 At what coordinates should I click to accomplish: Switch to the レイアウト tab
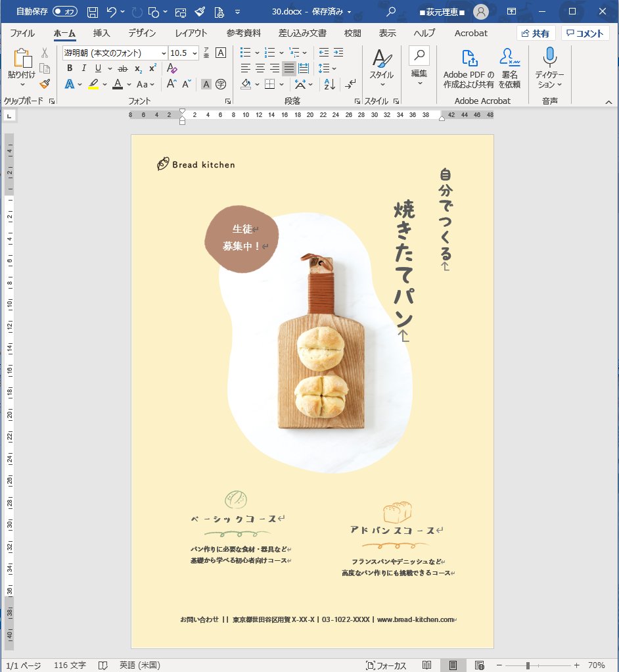click(x=191, y=33)
